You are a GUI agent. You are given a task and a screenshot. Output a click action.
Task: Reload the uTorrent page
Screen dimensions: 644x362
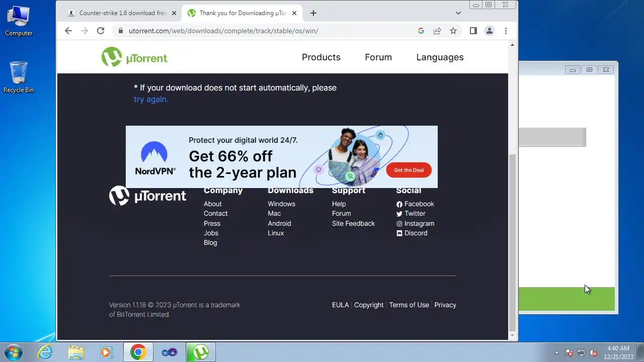click(101, 31)
